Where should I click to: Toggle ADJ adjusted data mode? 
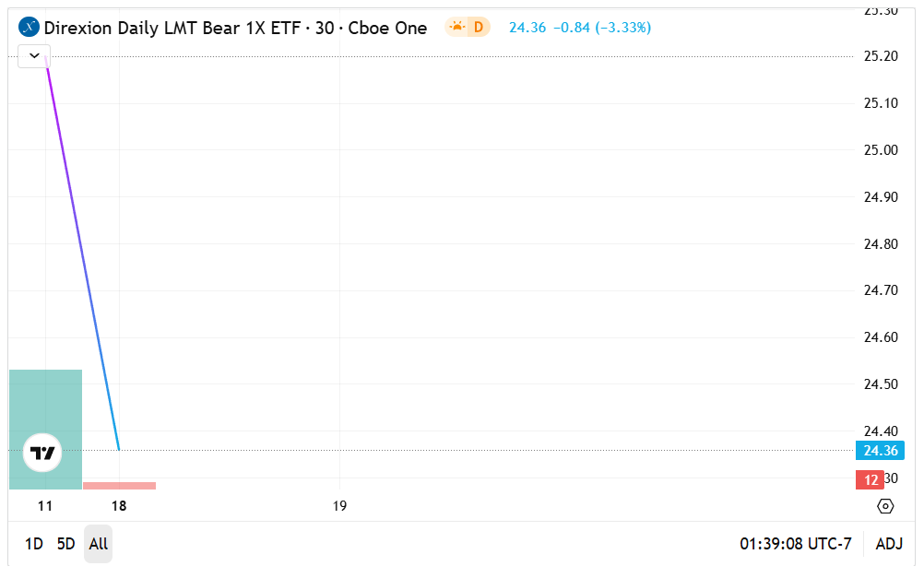(x=889, y=543)
